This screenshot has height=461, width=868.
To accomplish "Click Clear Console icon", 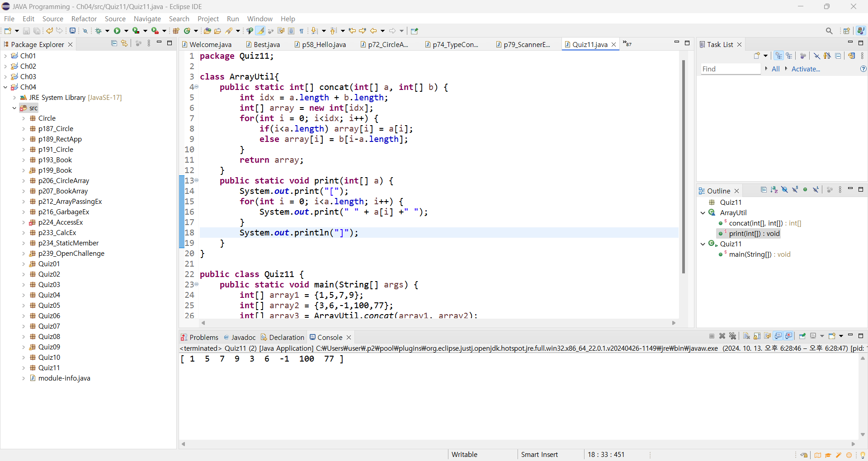I will coord(746,336).
